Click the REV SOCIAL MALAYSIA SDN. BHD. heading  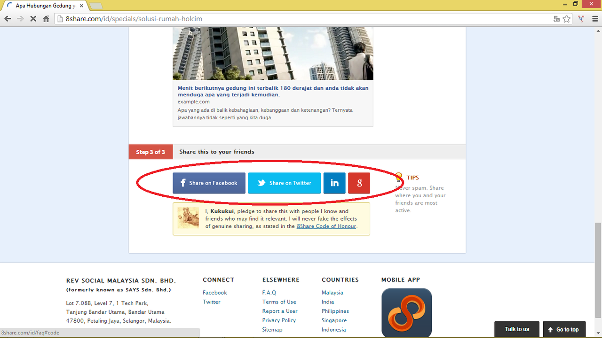[121, 280]
